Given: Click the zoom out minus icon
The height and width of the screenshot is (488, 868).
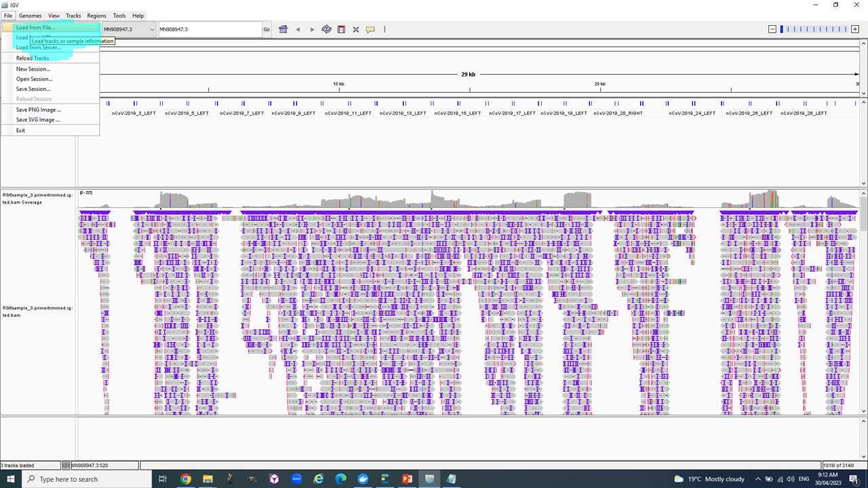Looking at the screenshot, I should 772,29.
